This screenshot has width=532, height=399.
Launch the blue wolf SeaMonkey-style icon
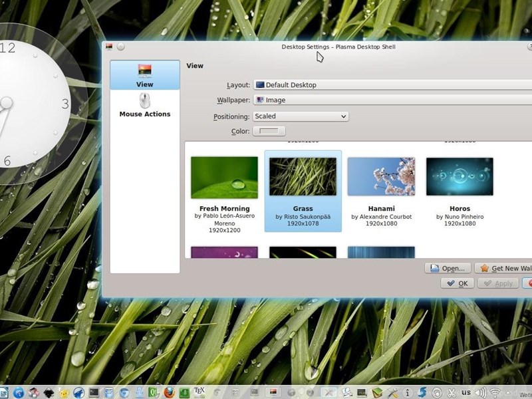[x=79, y=392]
